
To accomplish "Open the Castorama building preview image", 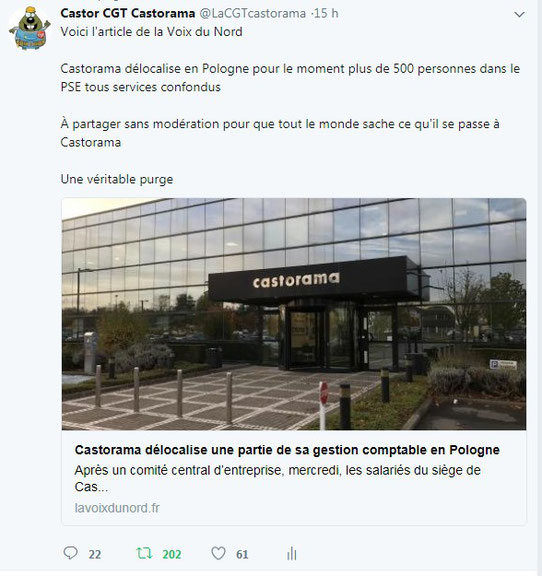I will (x=294, y=314).
